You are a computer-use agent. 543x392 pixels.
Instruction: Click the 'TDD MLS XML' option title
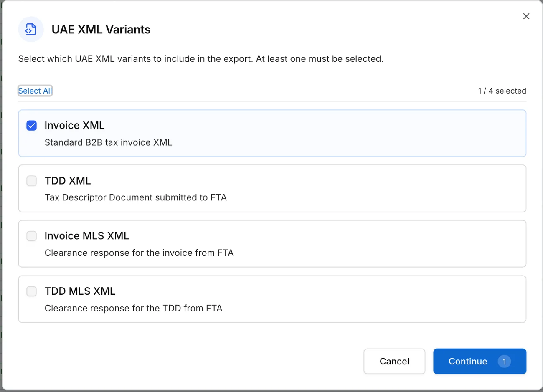pyautogui.click(x=80, y=291)
